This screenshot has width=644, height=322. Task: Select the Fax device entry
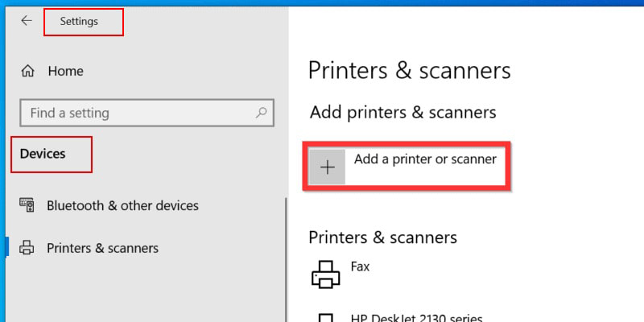click(360, 266)
